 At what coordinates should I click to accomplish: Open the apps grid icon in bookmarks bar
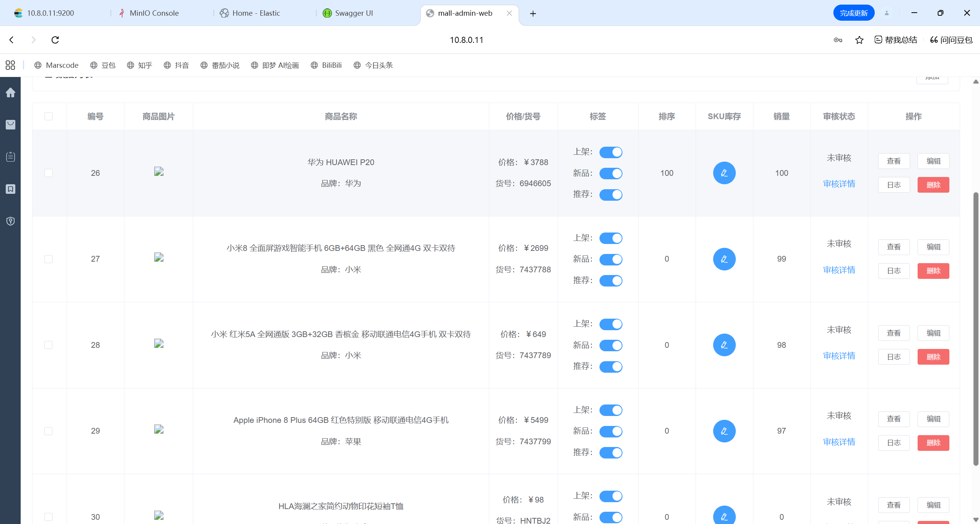coord(10,65)
